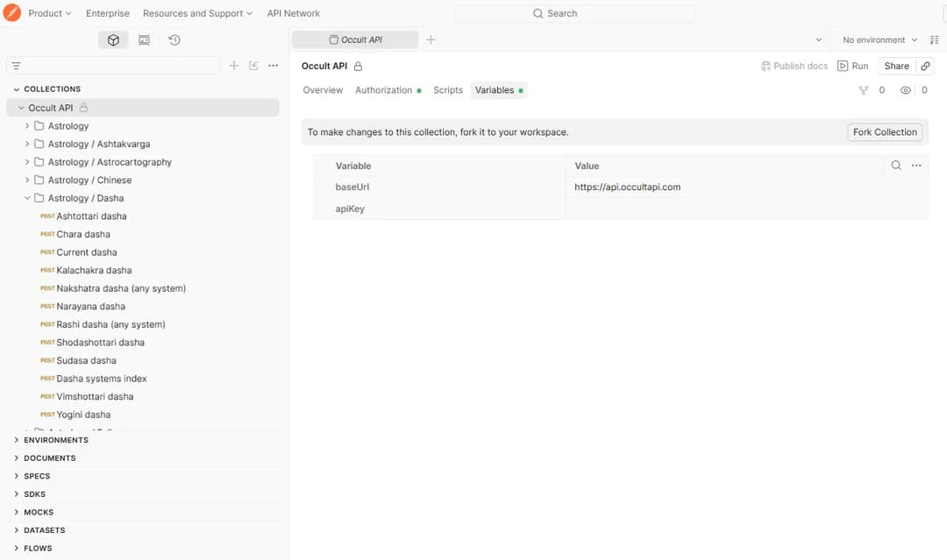Click the Run button label
Screen dimensions: 947x560
click(x=860, y=66)
